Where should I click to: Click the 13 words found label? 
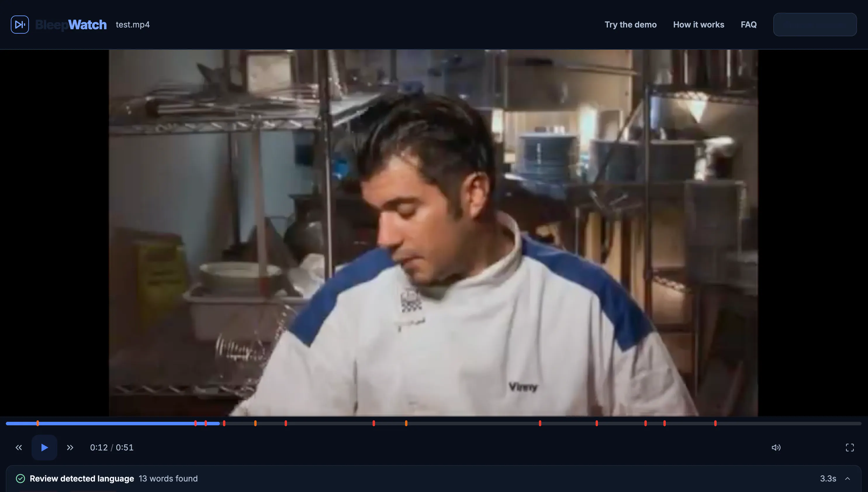point(168,479)
